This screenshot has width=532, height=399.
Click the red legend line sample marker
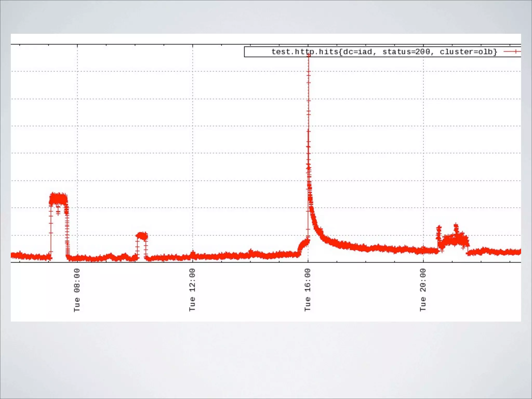tap(515, 52)
